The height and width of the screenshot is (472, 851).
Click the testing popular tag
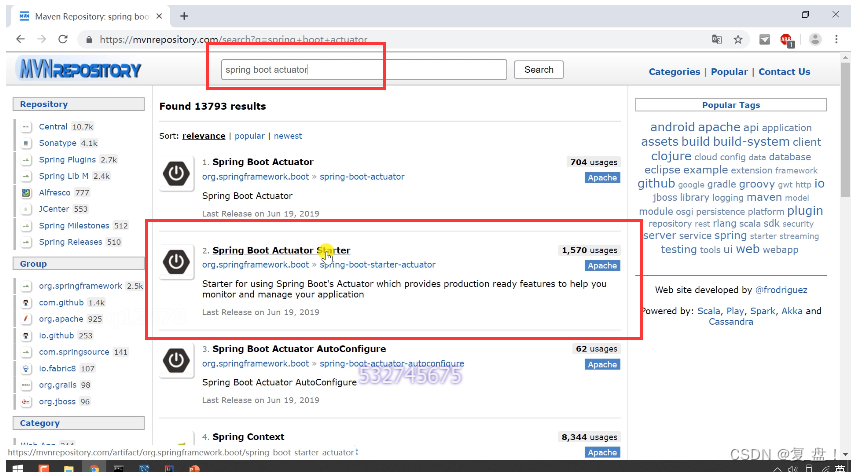pyautogui.click(x=678, y=250)
